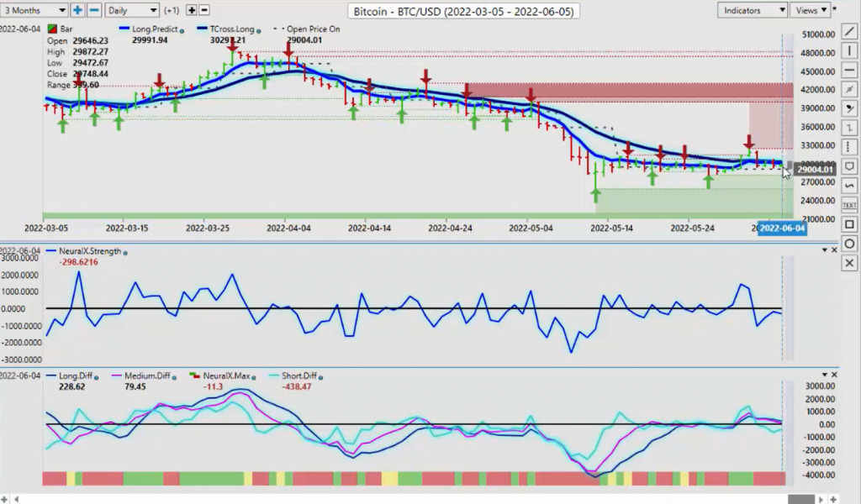Click the dot next to NeuralX.Max
Viewport: 861px width, 504px height.
click(x=254, y=377)
